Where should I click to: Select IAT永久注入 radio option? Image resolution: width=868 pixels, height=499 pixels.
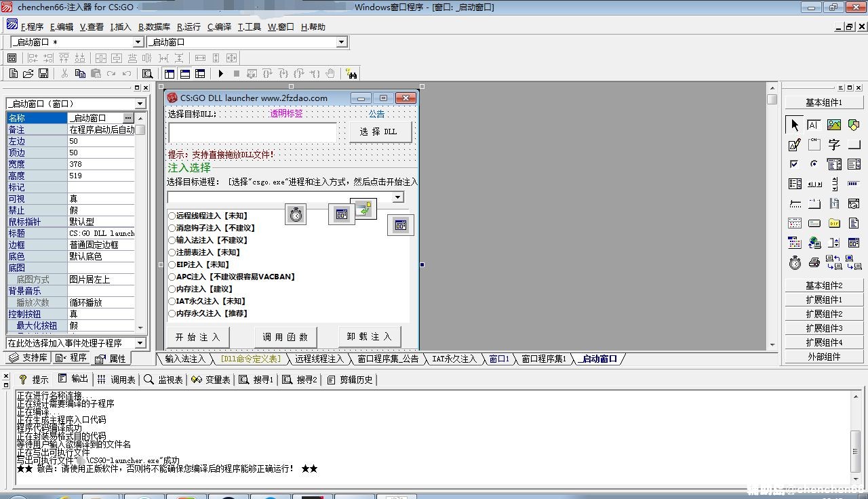pos(207,301)
